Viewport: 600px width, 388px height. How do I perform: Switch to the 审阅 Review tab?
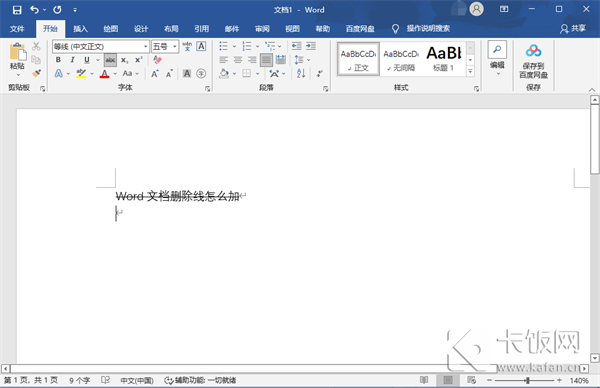coord(262,29)
